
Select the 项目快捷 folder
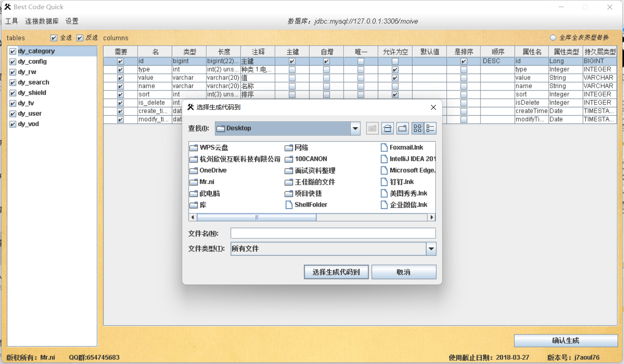click(304, 193)
